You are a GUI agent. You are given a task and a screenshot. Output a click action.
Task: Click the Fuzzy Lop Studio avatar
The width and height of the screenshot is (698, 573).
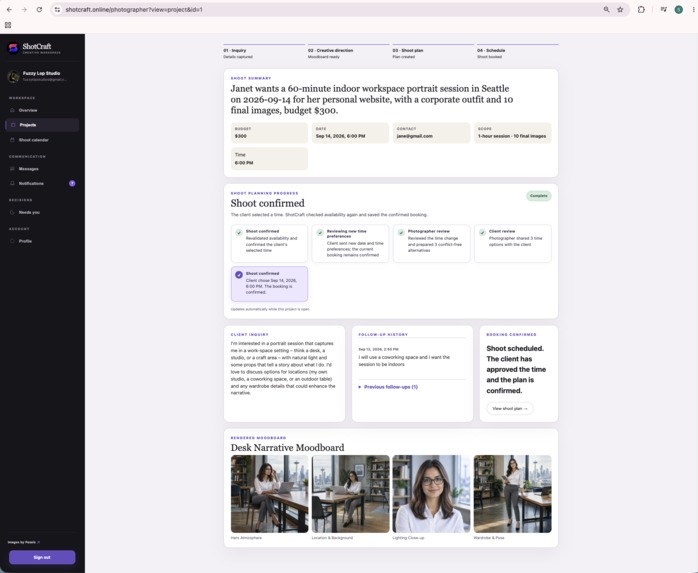coord(13,76)
